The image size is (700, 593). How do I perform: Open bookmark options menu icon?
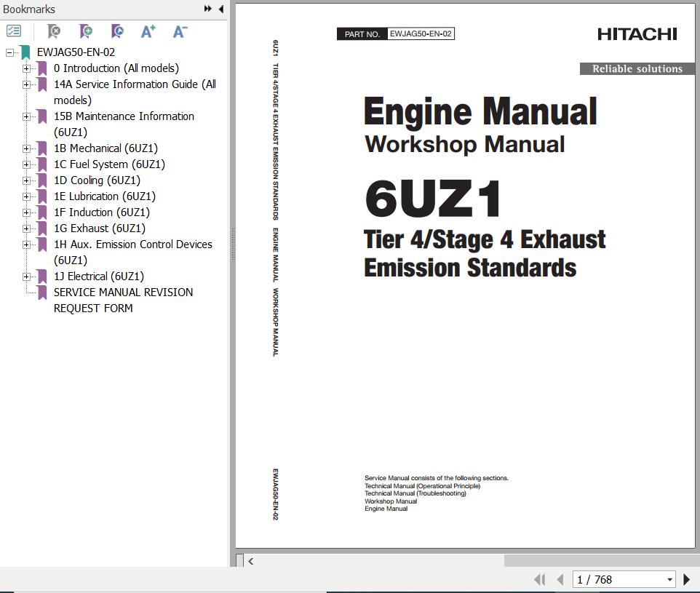[14, 31]
